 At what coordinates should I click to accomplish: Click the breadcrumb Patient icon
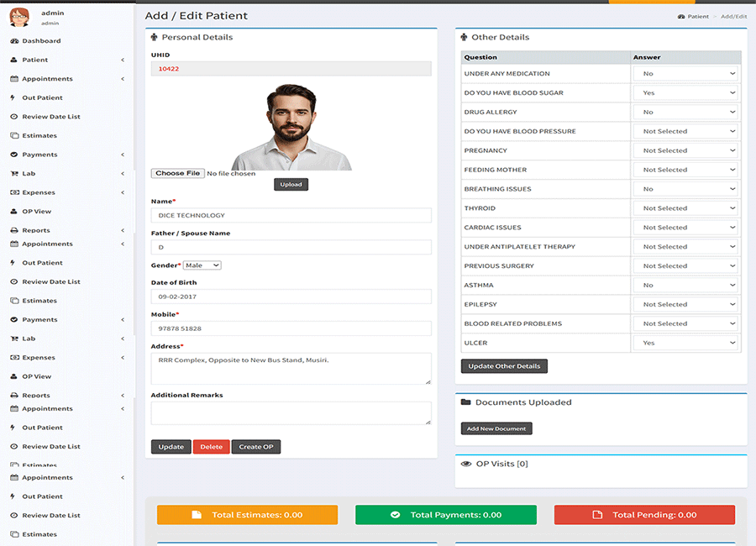[681, 17]
